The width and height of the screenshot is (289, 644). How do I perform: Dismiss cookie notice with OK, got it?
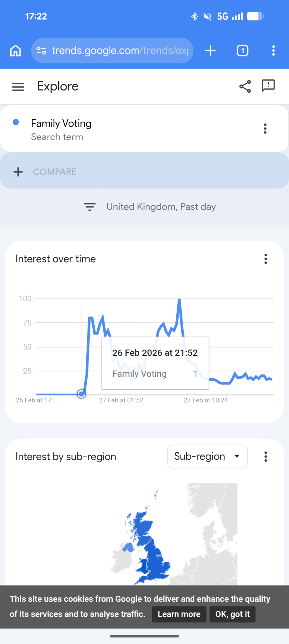click(232, 614)
